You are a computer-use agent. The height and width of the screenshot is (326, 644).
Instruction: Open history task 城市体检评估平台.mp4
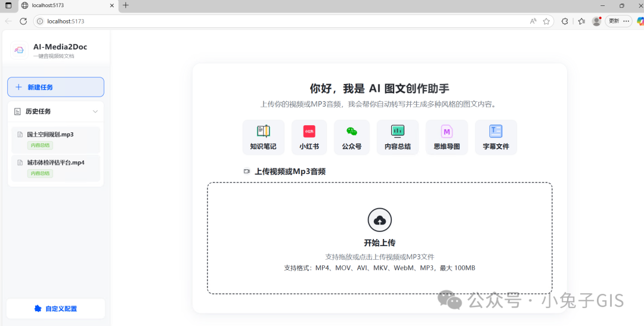[56, 168]
